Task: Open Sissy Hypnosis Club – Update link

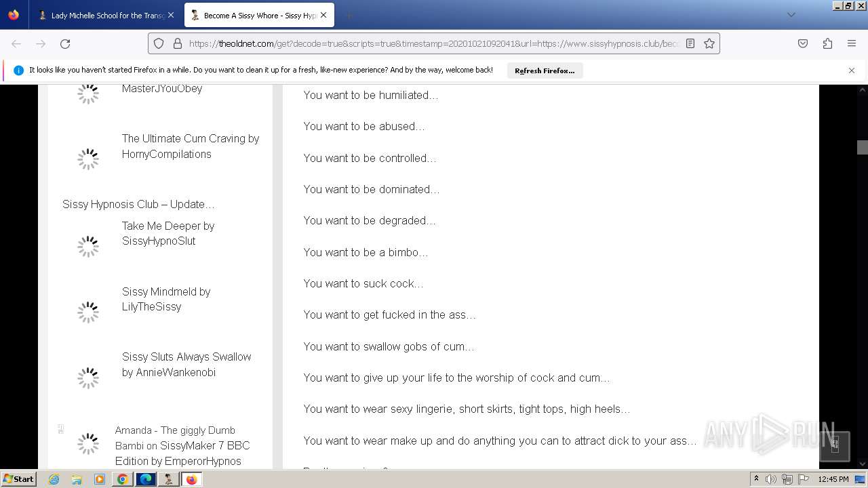Action: tap(138, 204)
